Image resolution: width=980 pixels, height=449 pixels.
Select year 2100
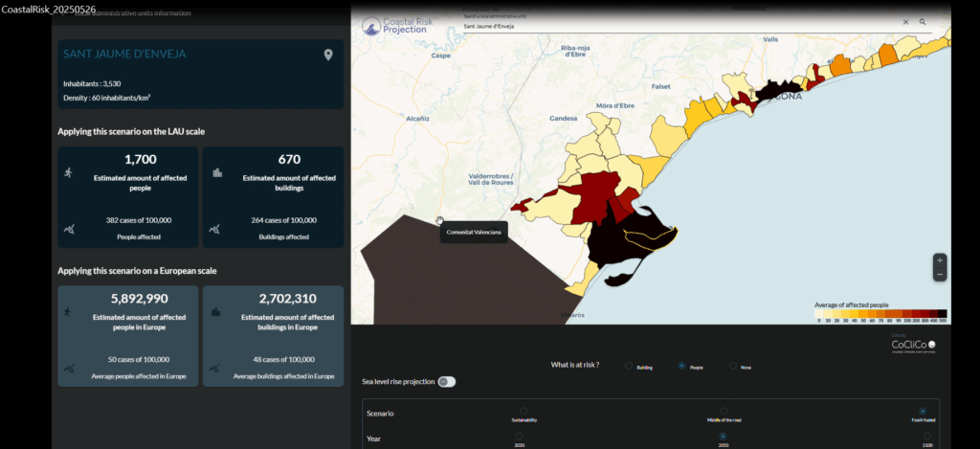point(922,437)
